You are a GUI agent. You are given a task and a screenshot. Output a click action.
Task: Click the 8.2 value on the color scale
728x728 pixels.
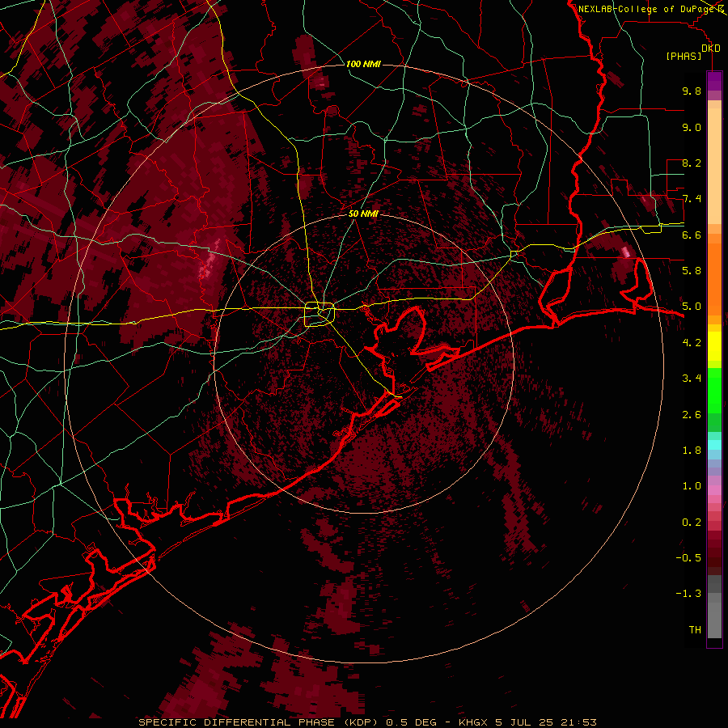(692, 163)
